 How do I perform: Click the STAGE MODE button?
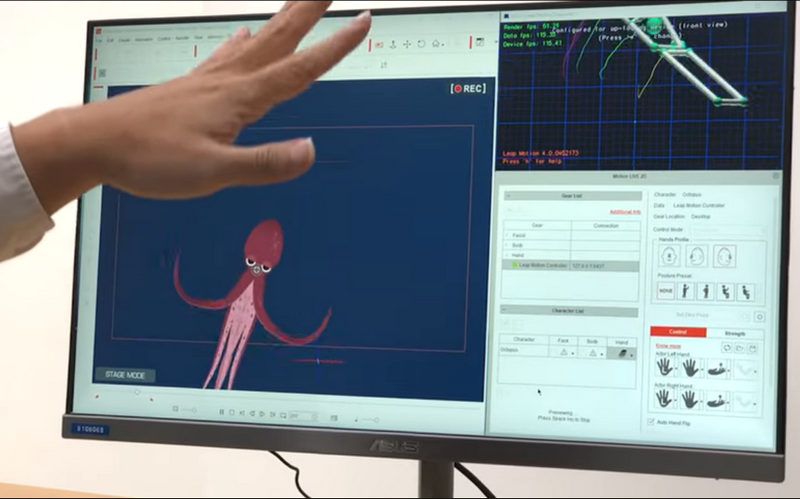pyautogui.click(x=125, y=375)
